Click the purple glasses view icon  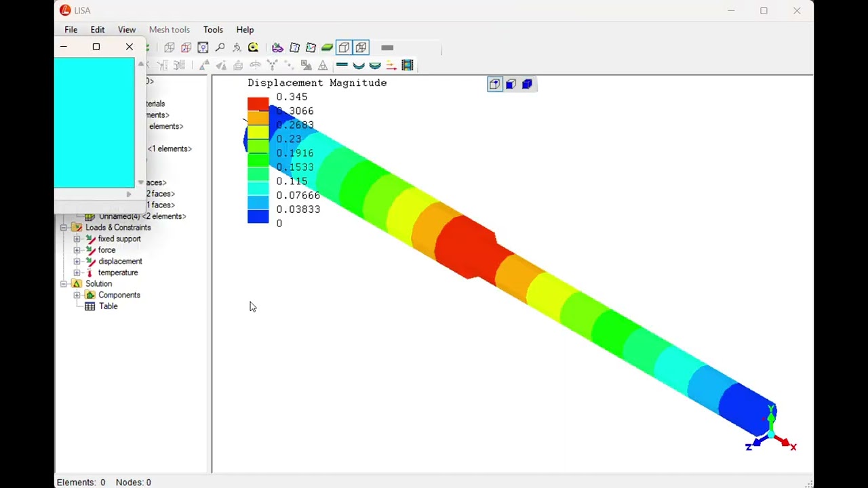[x=277, y=47]
